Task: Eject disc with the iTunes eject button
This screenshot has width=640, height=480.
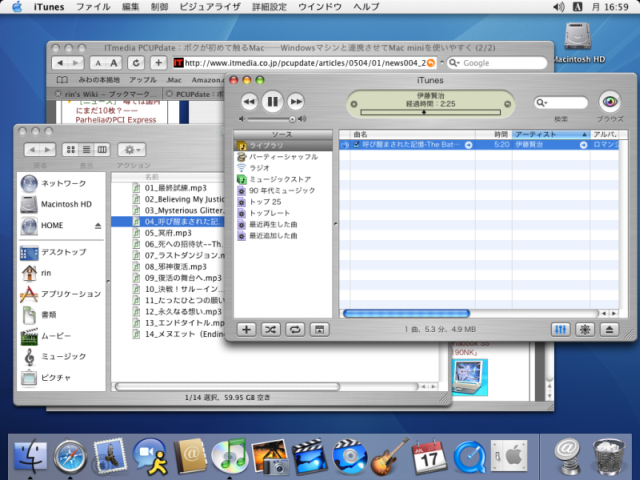Action: pos(609,330)
